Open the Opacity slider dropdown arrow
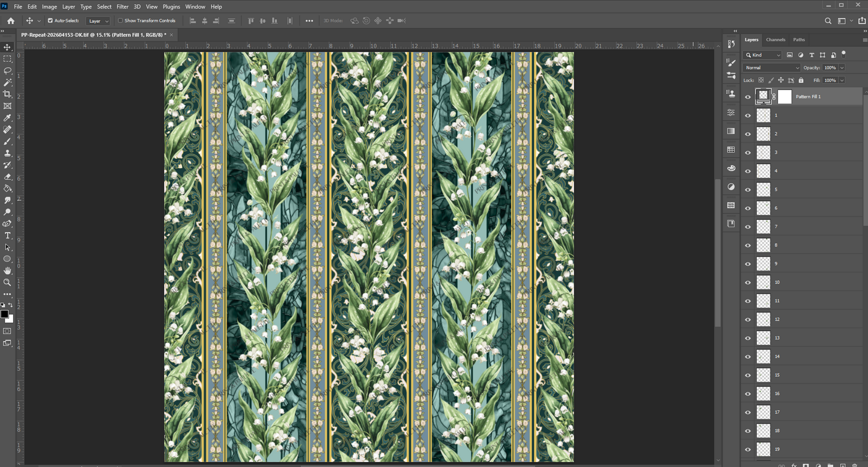The height and width of the screenshot is (467, 868). click(x=842, y=68)
